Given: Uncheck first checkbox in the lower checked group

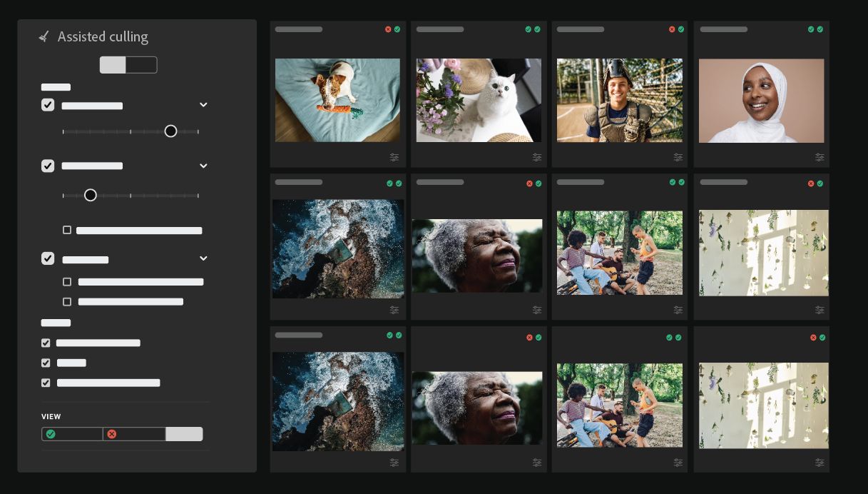Looking at the screenshot, I should (x=46, y=343).
